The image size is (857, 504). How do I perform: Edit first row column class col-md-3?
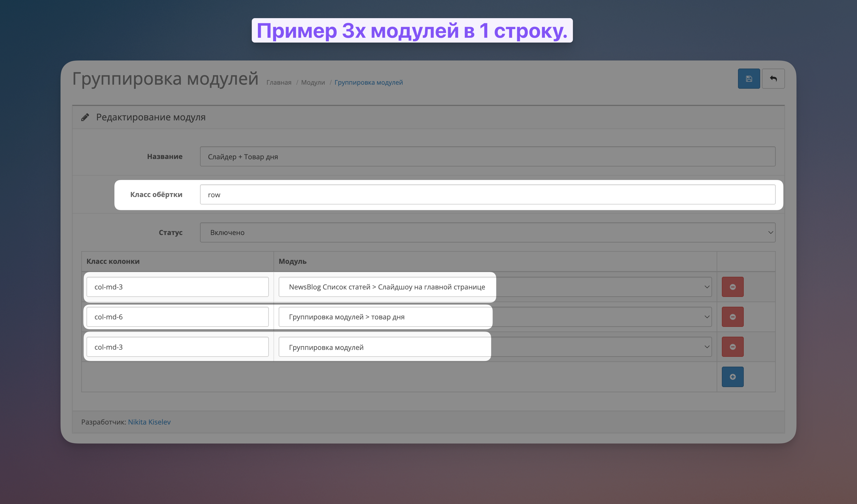coord(178,287)
